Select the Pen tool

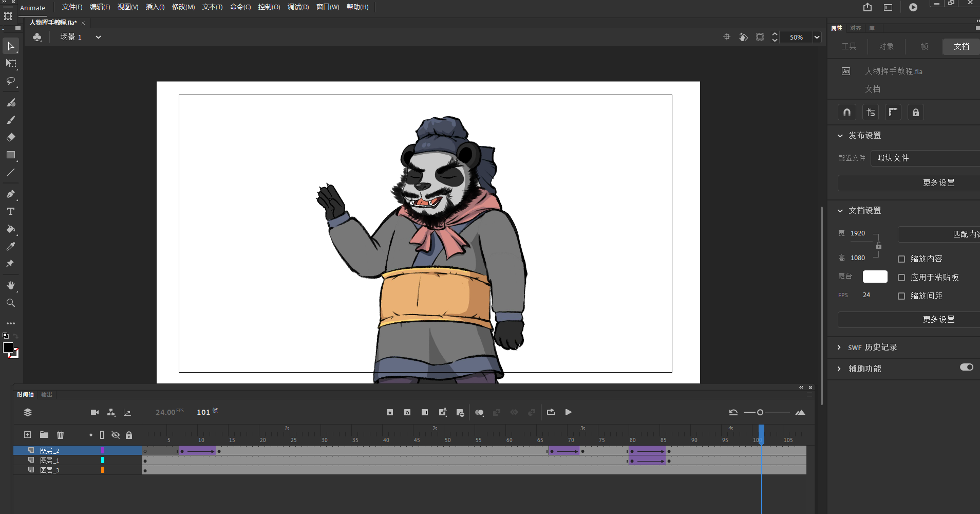click(11, 194)
